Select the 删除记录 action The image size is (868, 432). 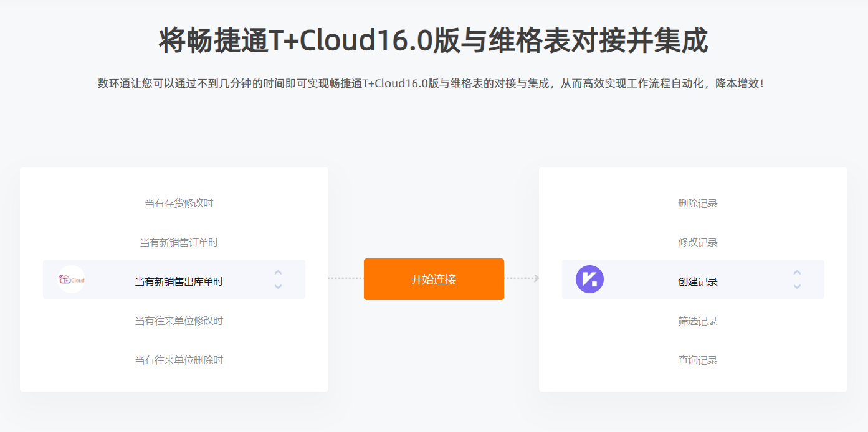click(697, 203)
